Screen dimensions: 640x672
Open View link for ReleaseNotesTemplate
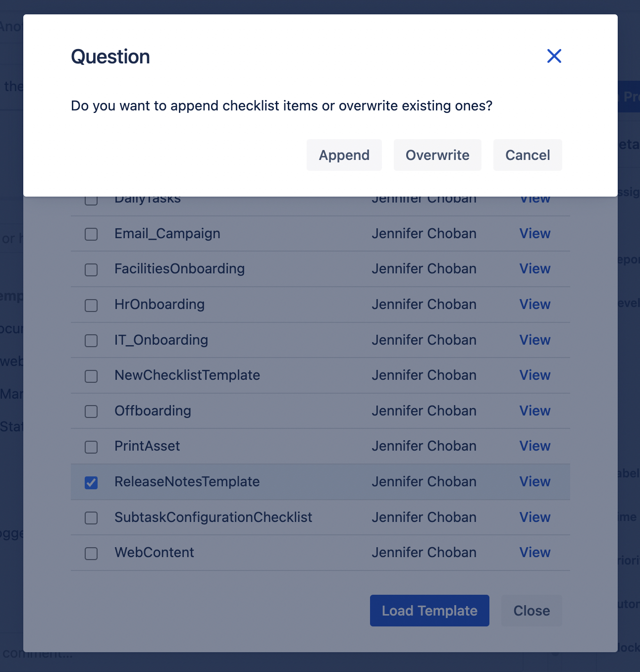pyautogui.click(x=534, y=482)
